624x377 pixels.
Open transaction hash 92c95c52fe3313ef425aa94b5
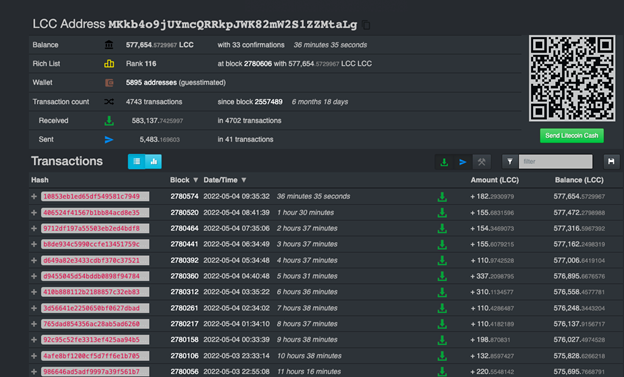pyautogui.click(x=95, y=340)
